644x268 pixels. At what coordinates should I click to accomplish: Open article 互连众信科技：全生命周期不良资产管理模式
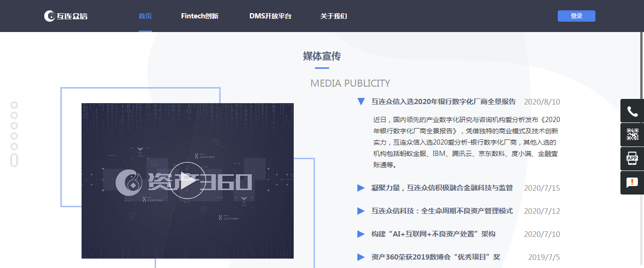442,211
